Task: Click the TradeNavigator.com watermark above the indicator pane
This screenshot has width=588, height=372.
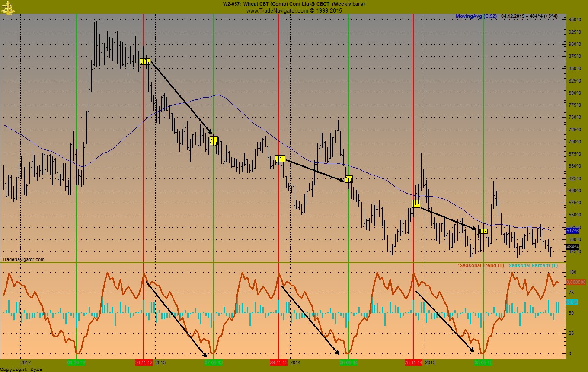Action: pos(23,259)
